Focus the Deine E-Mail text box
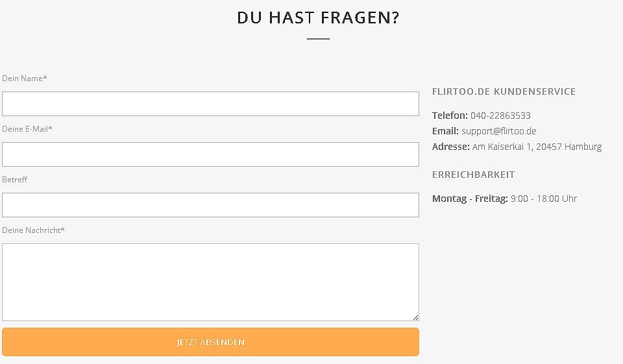The height and width of the screenshot is (364, 623). 210,154
